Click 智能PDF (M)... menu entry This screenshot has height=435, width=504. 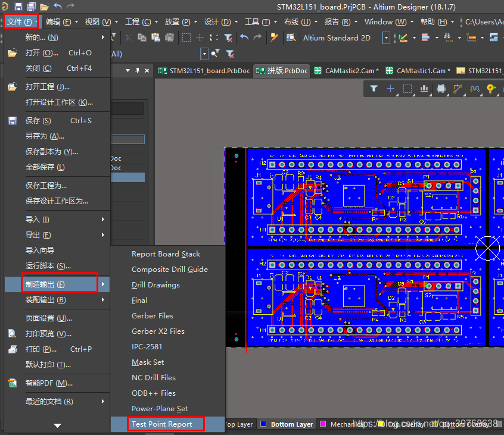57,383
